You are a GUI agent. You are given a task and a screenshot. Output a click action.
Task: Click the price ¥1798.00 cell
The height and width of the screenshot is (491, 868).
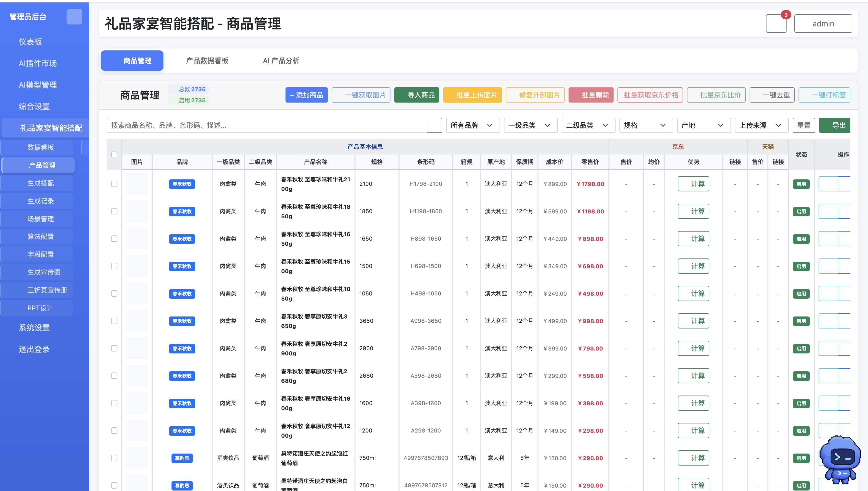pyautogui.click(x=590, y=184)
